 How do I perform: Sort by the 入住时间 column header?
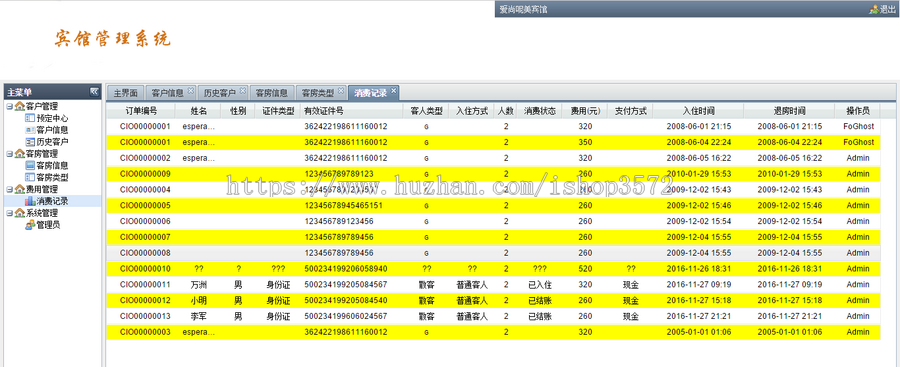pos(699,110)
